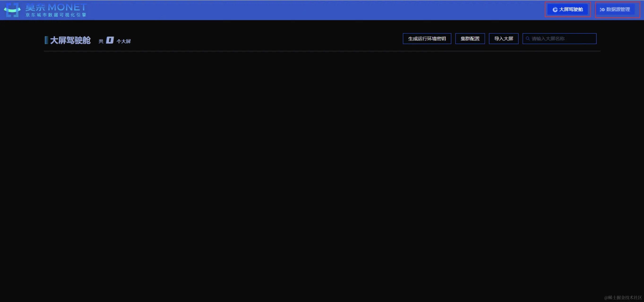Click the teal bar marker beside heading

[x=46, y=40]
